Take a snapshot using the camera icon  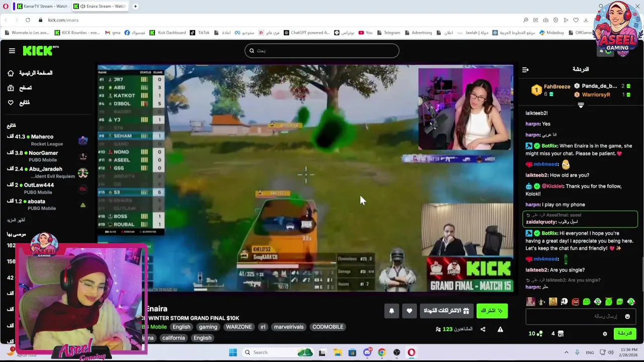point(545,20)
